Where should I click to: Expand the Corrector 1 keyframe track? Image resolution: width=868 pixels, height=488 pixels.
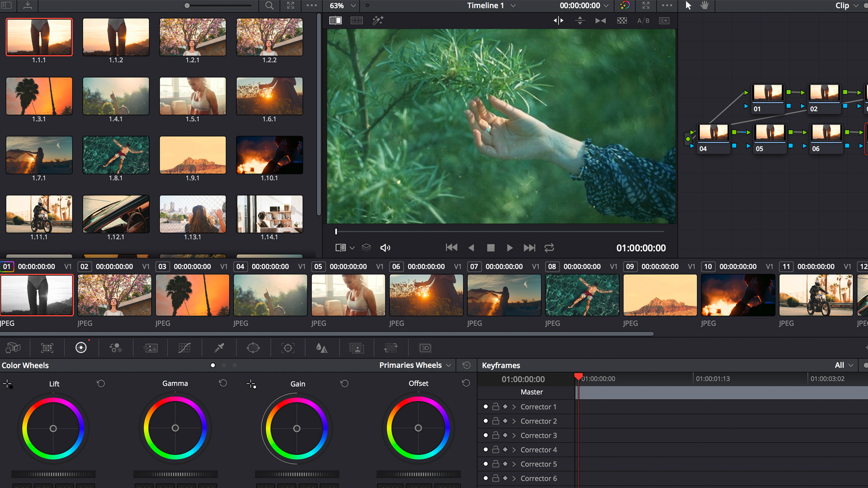click(x=514, y=407)
